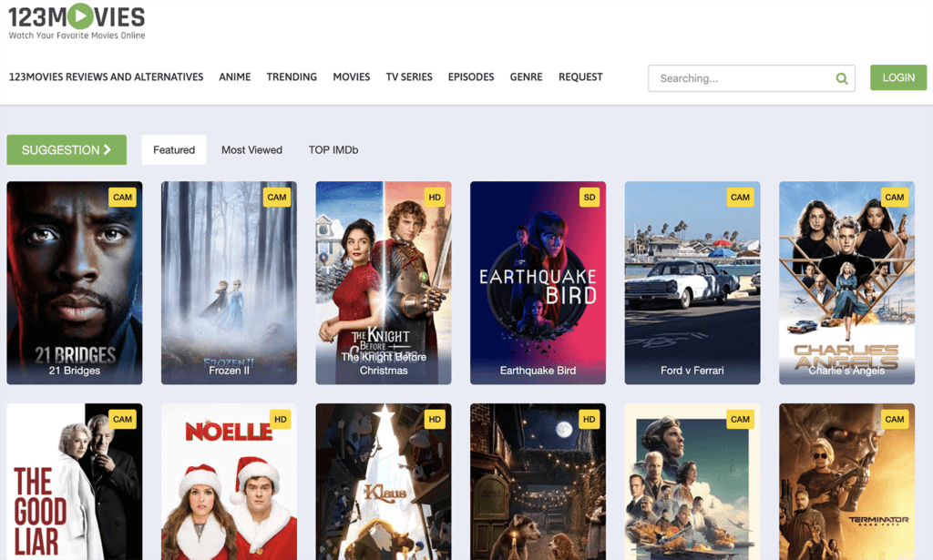Click the CAM badge on Charlie's Angels
The image size is (933, 560).
[x=895, y=198]
